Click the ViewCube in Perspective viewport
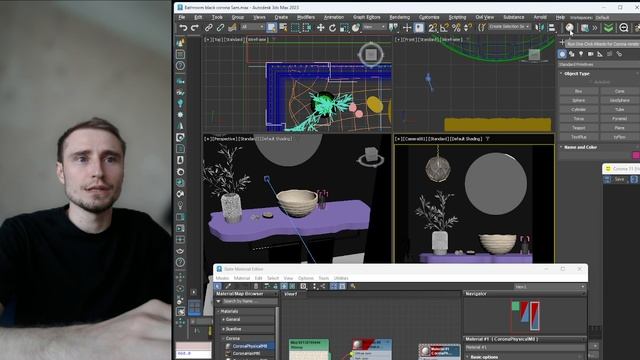 click(371, 157)
